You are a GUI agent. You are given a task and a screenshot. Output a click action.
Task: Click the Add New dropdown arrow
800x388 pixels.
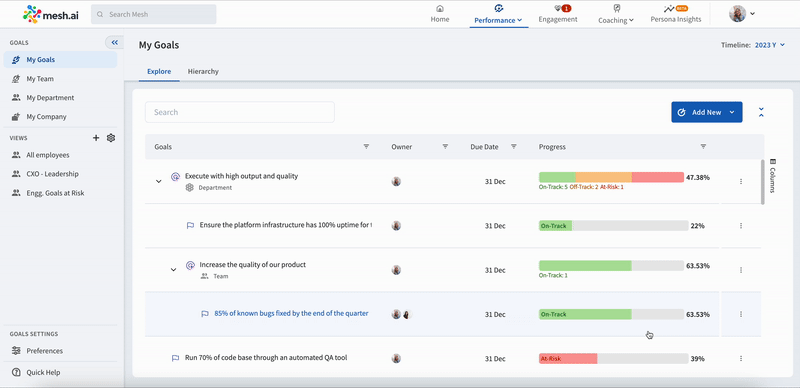pyautogui.click(x=732, y=112)
